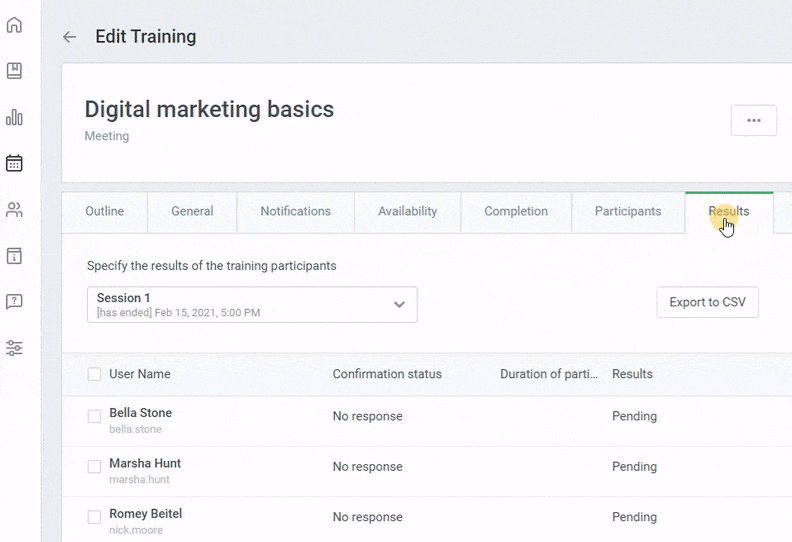Open the calendar icon in sidebar
Screen dimensions: 792x542
tap(14, 163)
